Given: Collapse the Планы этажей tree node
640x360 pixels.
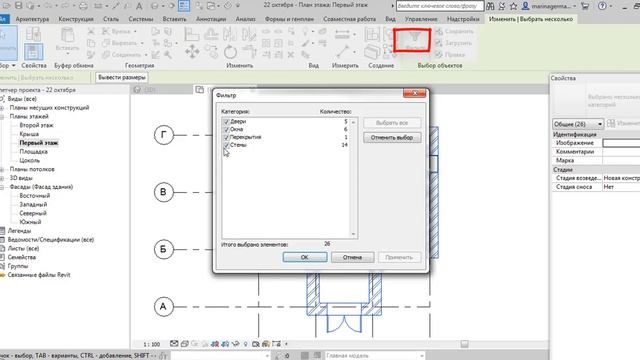Looking at the screenshot, I should 2,117.
